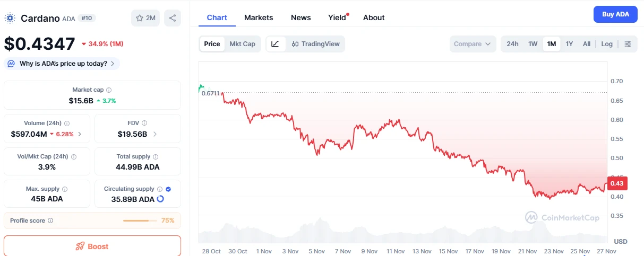The height and width of the screenshot is (256, 644).
Task: Expand FDV details chevron
Action: (155, 134)
